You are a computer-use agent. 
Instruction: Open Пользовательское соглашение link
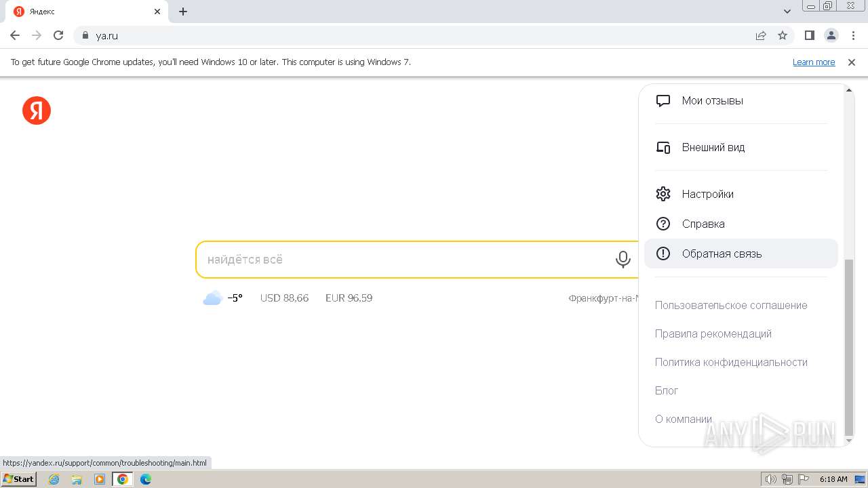coord(731,305)
